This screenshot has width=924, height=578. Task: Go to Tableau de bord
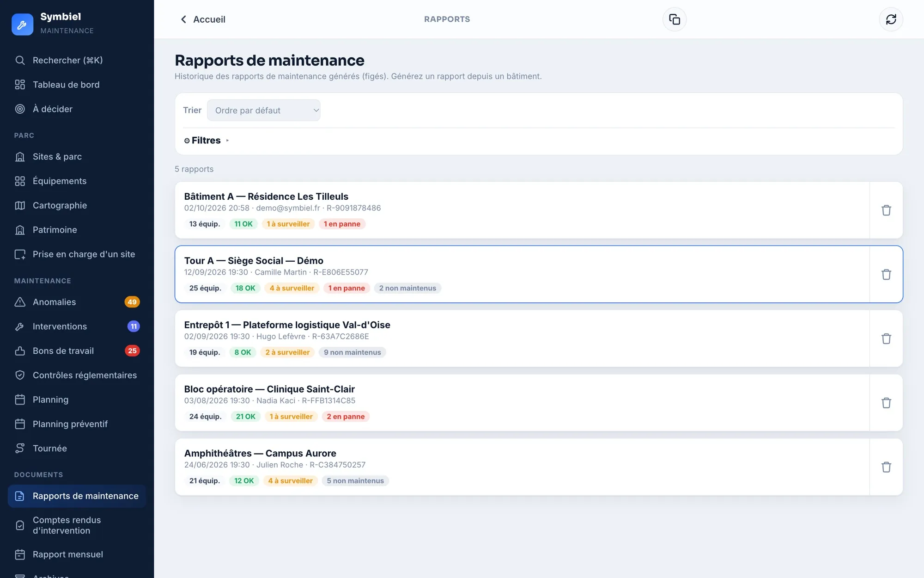point(77,85)
